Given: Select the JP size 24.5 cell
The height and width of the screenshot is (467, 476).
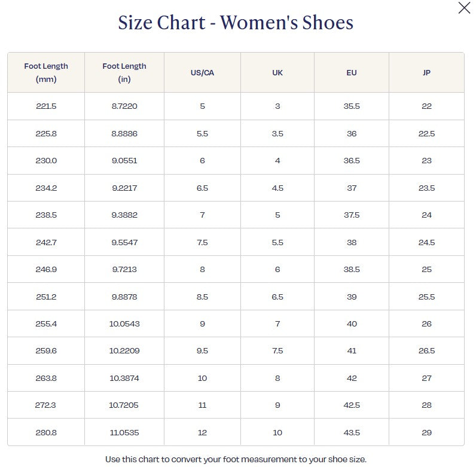Looking at the screenshot, I should (x=426, y=243).
